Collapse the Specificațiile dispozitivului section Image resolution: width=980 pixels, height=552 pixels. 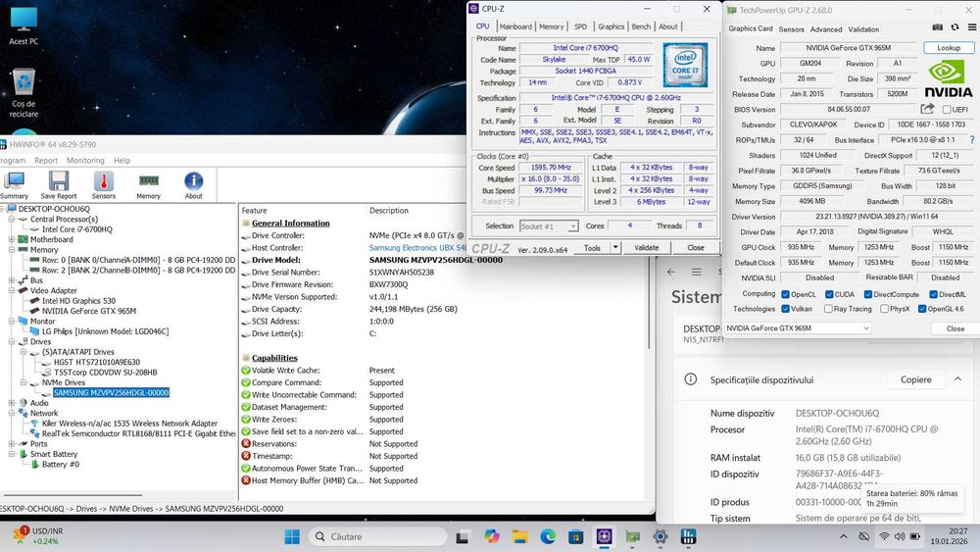tap(957, 379)
